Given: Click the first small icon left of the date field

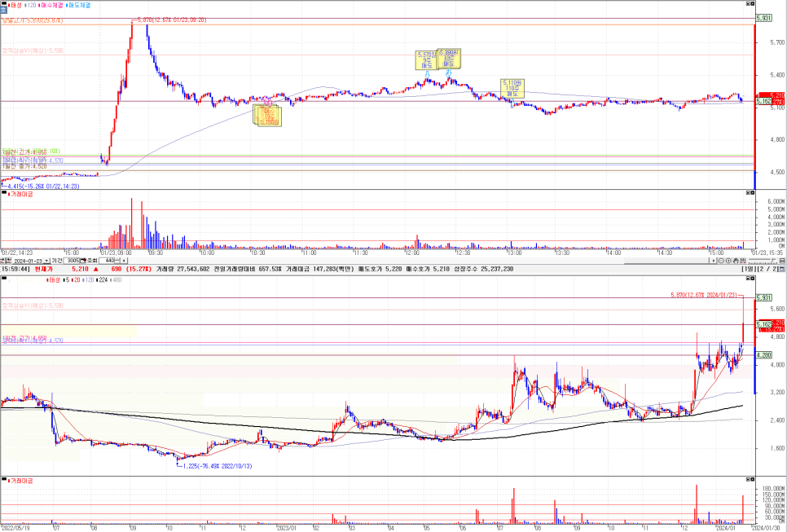Looking at the screenshot, I should point(2,261).
